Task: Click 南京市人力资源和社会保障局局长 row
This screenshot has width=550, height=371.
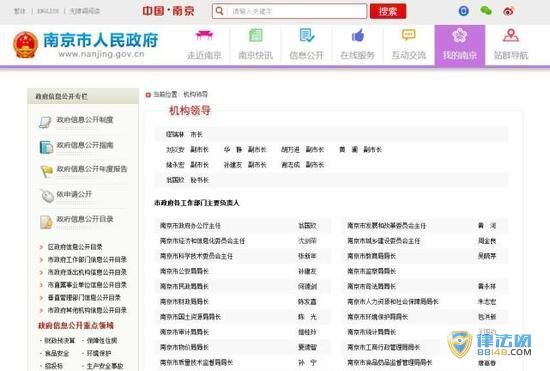Action: click(424, 302)
